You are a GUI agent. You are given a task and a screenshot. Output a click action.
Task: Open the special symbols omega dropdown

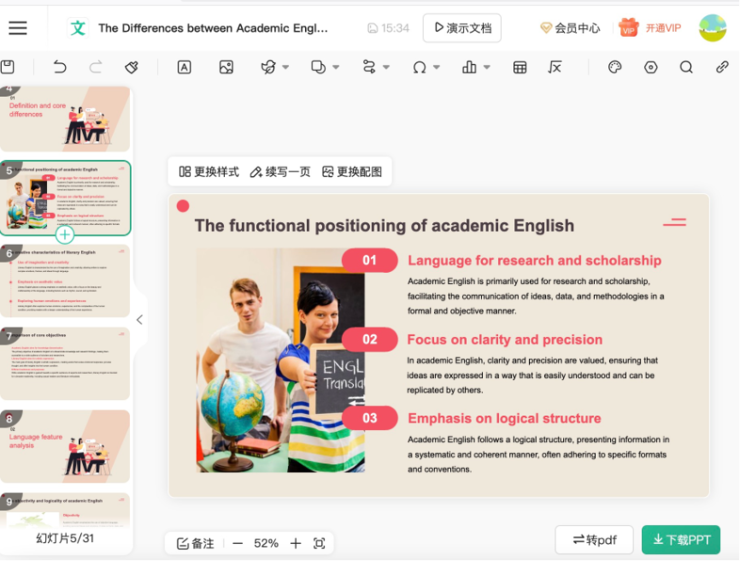(437, 68)
